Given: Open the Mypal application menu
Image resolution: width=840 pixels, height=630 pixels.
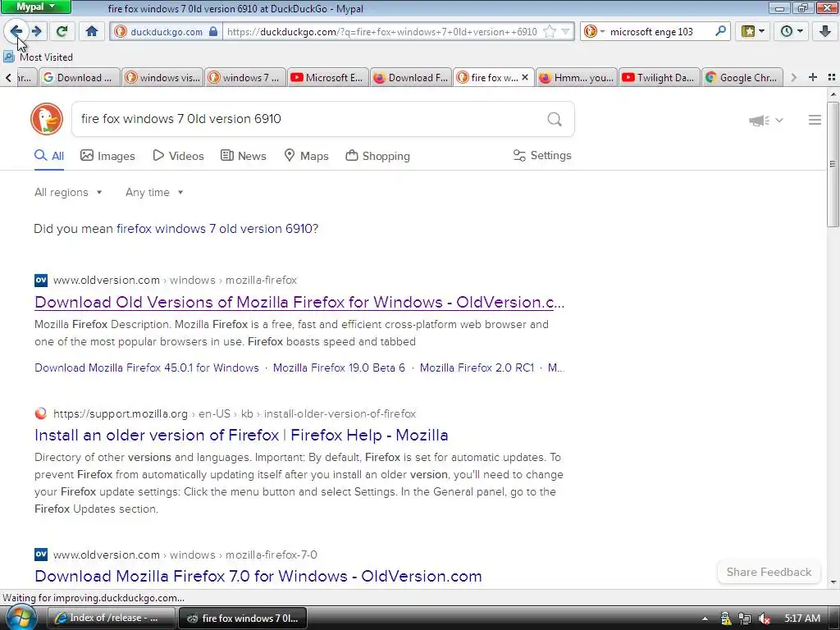Looking at the screenshot, I should [x=35, y=7].
